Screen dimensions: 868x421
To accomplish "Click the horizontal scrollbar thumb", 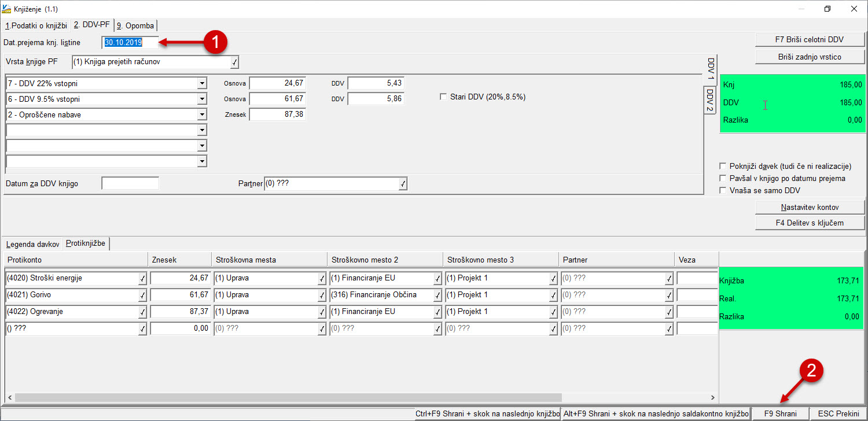I will coord(288,398).
